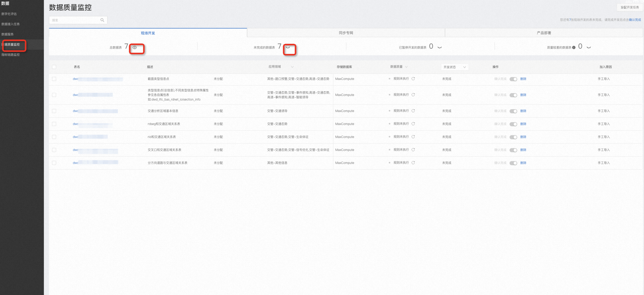Open the 开发状态 dropdown
644x295 pixels.
pos(455,67)
